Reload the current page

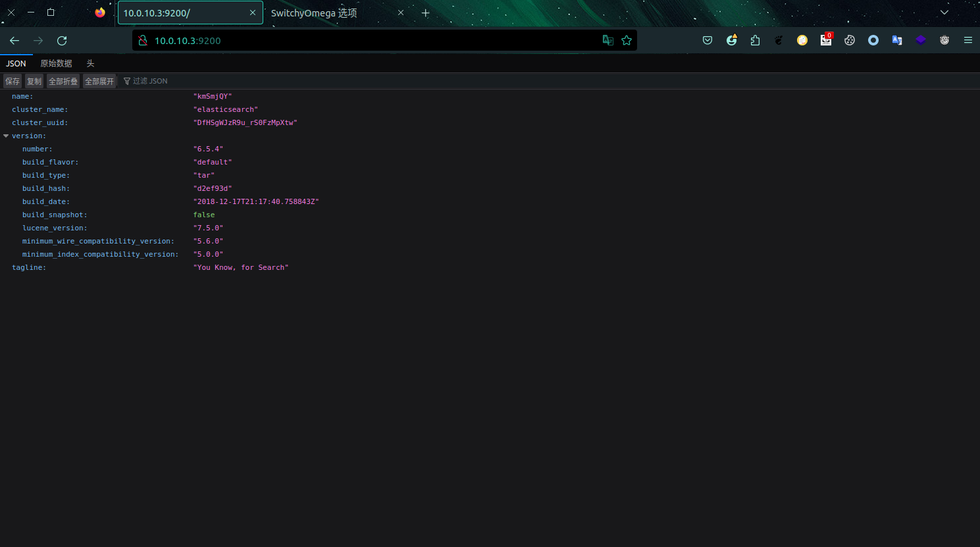coord(62,40)
